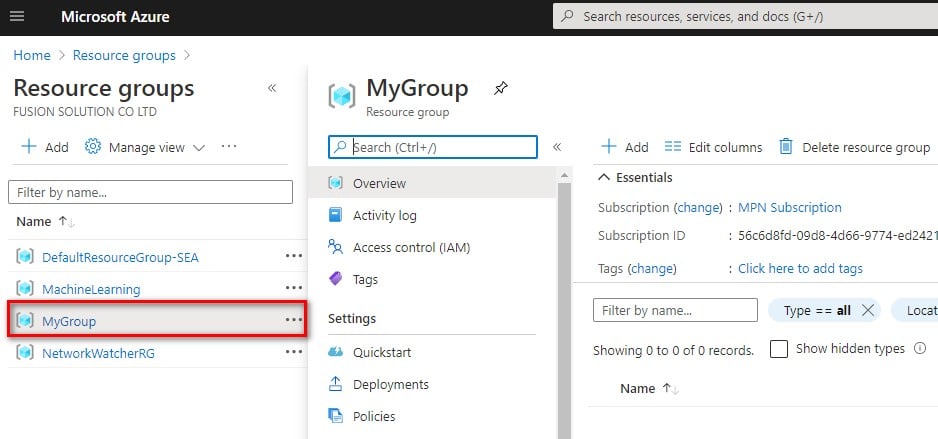Click the search magnifier icon in top bar
This screenshot has height=439, width=938.
pos(568,16)
